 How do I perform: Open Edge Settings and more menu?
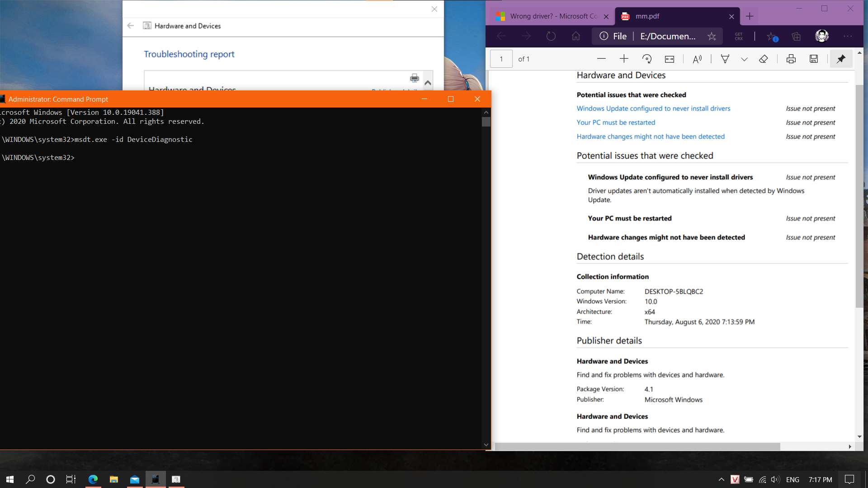pyautogui.click(x=848, y=36)
